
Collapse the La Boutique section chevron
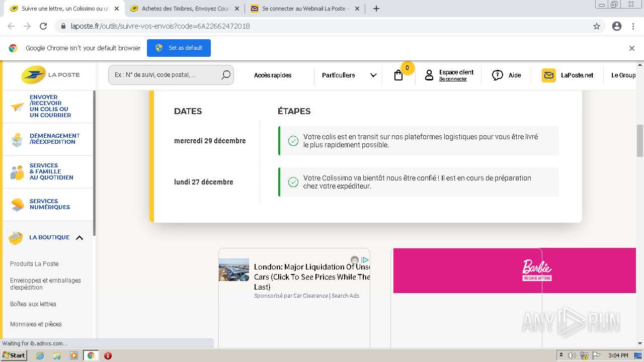(x=79, y=238)
